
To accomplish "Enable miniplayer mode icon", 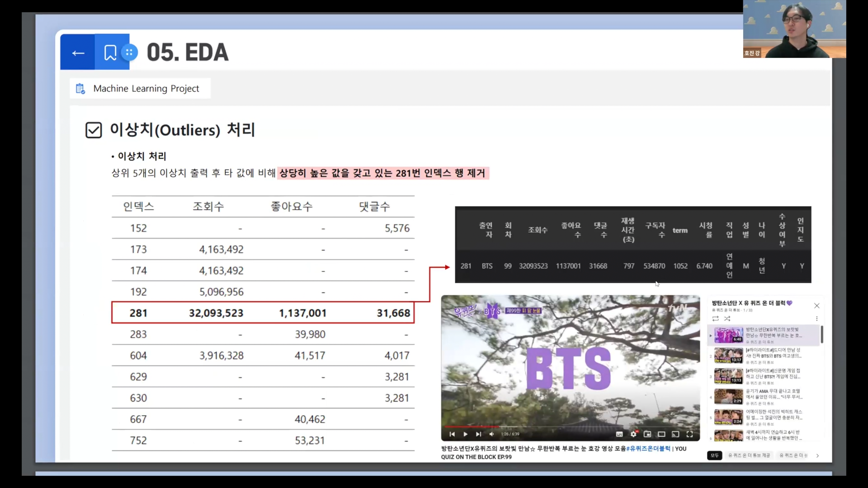I will (x=647, y=434).
